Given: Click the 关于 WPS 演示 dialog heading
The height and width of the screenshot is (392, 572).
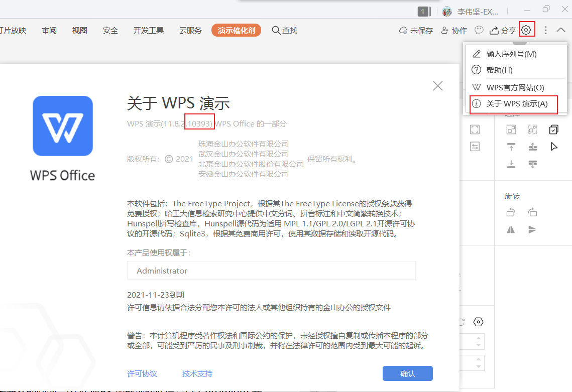Looking at the screenshot, I should coord(178,103).
